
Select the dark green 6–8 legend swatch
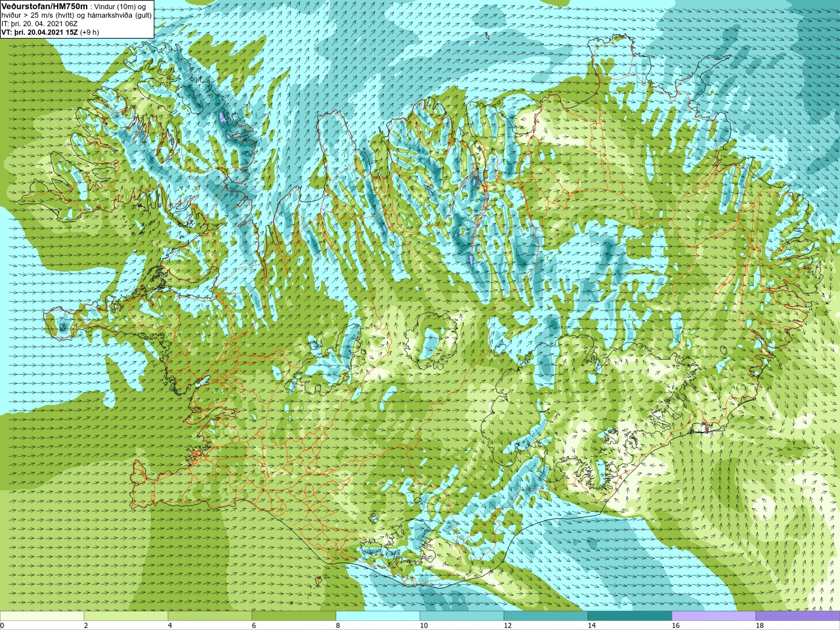[294, 616]
